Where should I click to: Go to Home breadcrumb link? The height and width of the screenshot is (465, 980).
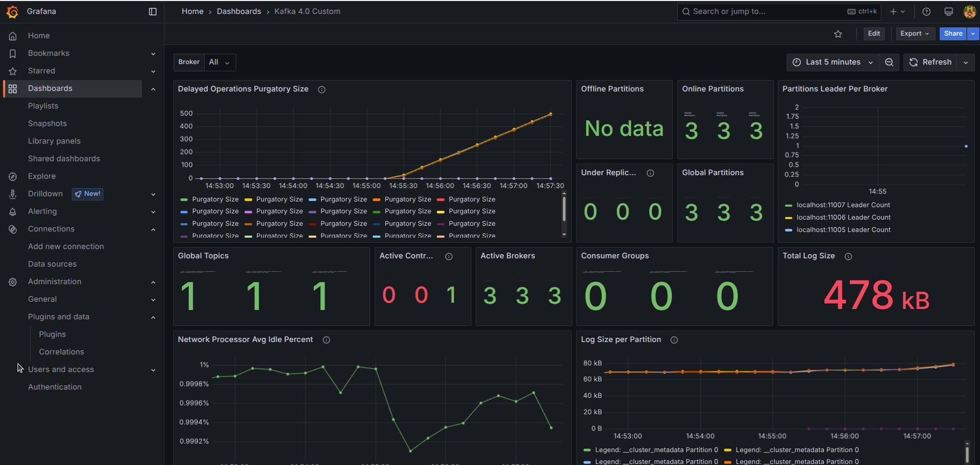pos(192,11)
